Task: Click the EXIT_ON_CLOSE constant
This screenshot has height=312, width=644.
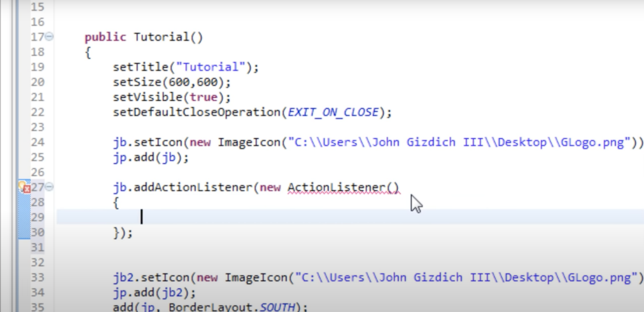Action: 333,112
